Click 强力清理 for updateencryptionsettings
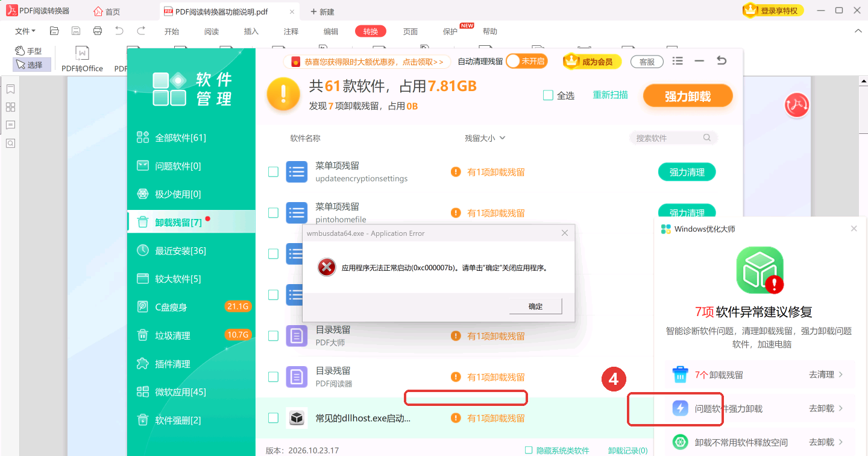This screenshot has width=868, height=456. [x=687, y=172]
